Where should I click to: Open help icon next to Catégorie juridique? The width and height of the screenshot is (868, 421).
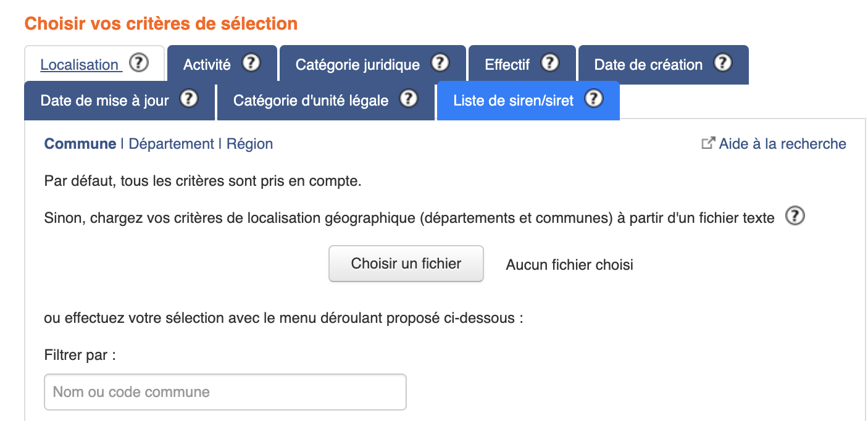440,64
